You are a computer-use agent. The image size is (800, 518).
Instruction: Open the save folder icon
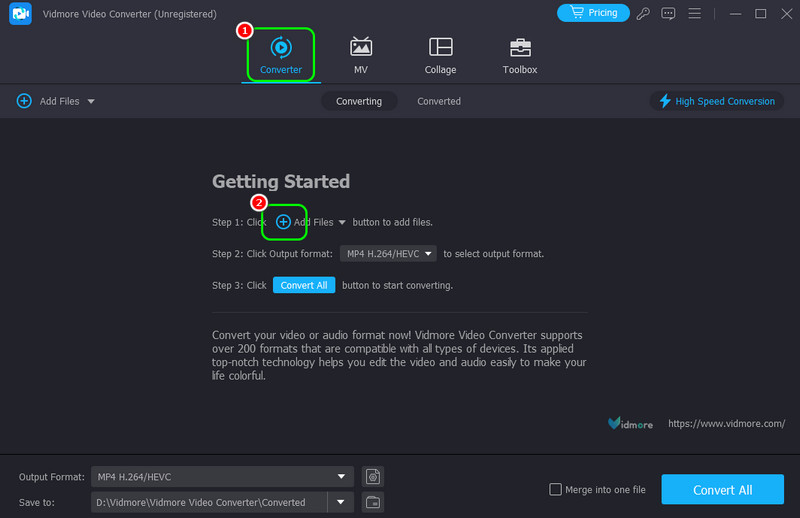pyautogui.click(x=372, y=502)
